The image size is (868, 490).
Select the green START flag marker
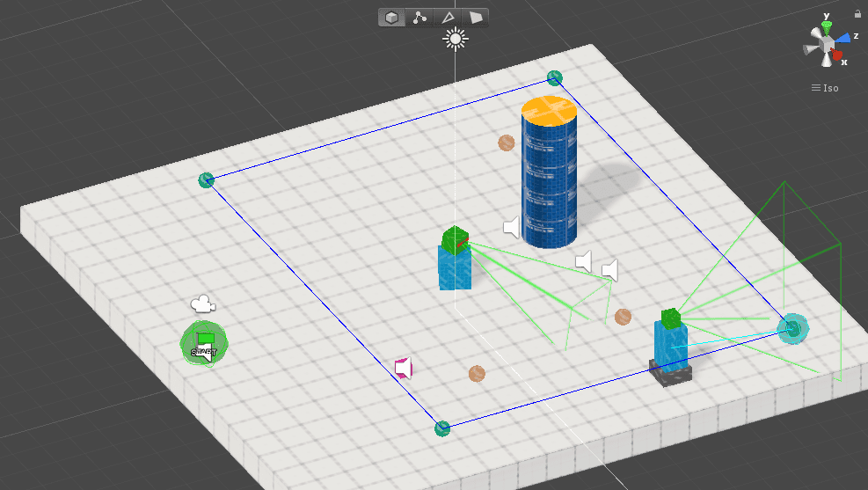pyautogui.click(x=204, y=343)
